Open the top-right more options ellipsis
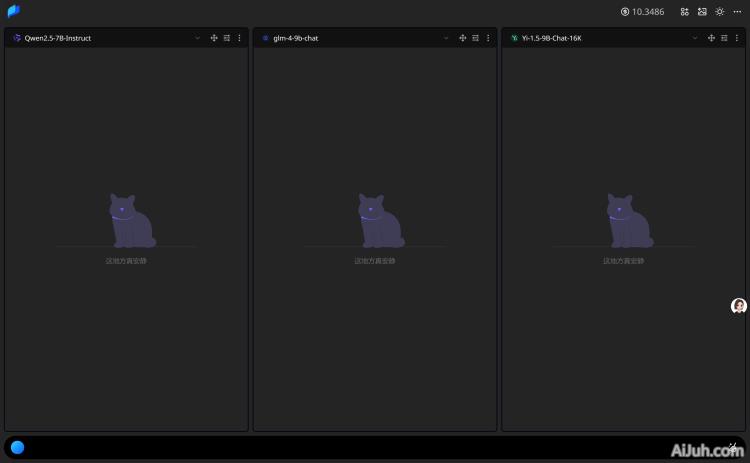 click(x=737, y=12)
